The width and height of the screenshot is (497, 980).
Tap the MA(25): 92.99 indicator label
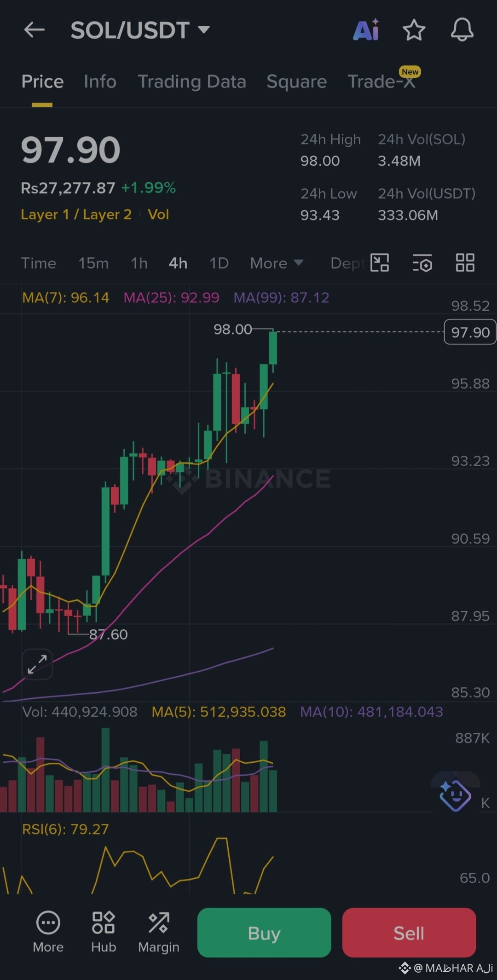pyautogui.click(x=172, y=297)
